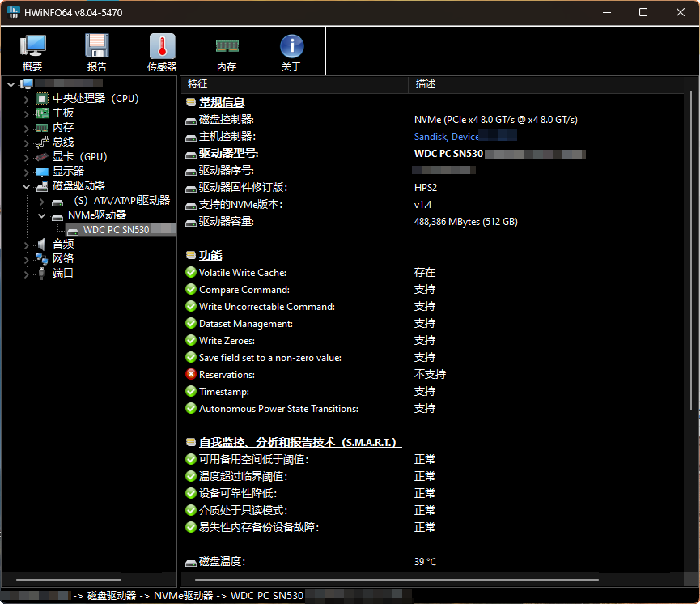Click the 网络 network icon in tree

pos(41,258)
